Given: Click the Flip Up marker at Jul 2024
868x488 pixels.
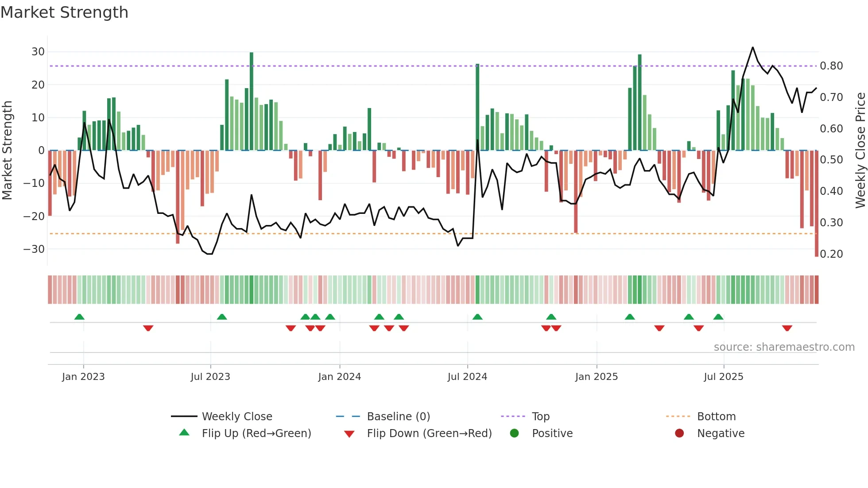Looking at the screenshot, I should tap(477, 317).
